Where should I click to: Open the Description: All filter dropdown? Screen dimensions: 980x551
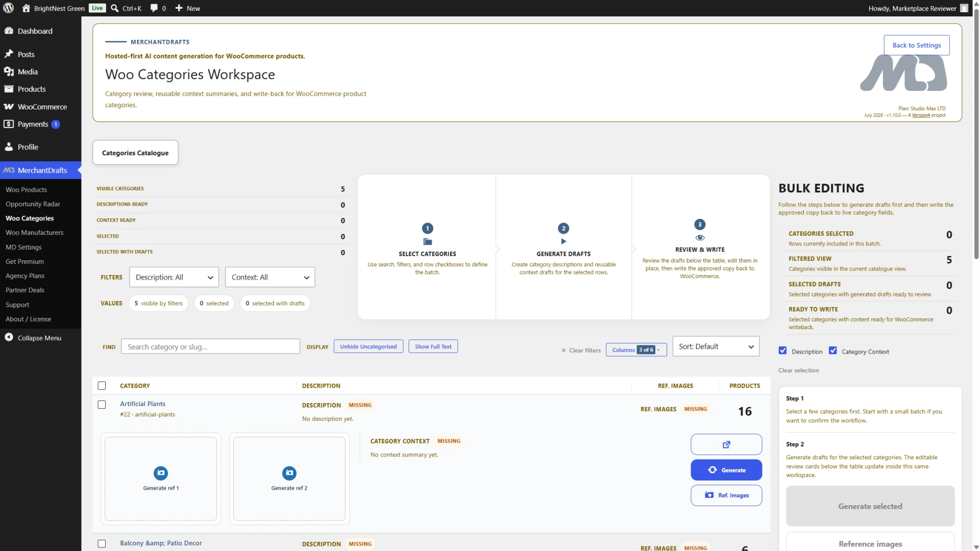tap(174, 277)
